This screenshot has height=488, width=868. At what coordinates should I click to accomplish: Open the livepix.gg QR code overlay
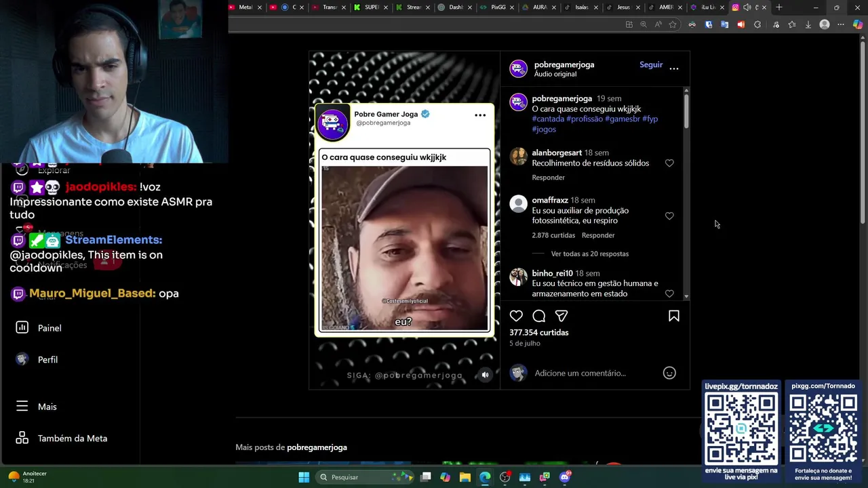point(741,432)
